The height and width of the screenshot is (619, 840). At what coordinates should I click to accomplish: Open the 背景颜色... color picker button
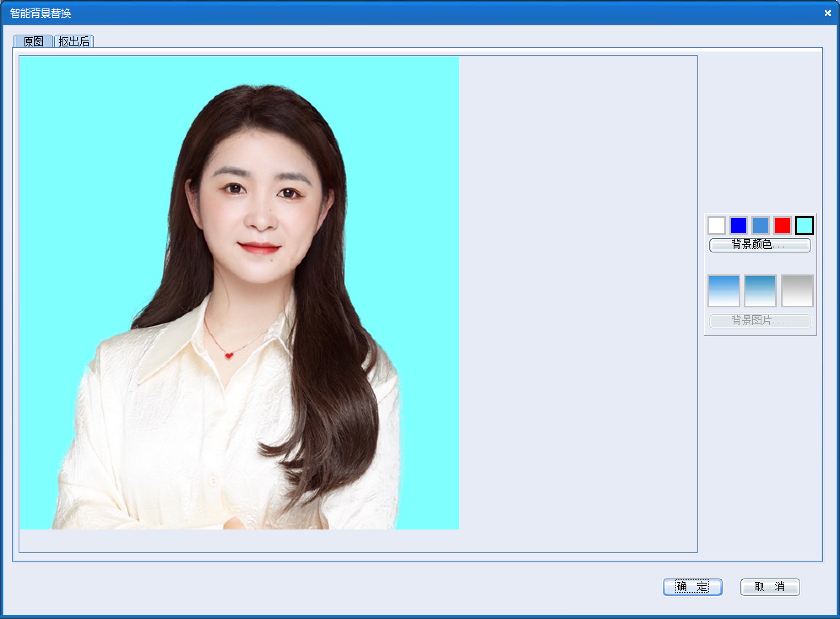point(759,245)
